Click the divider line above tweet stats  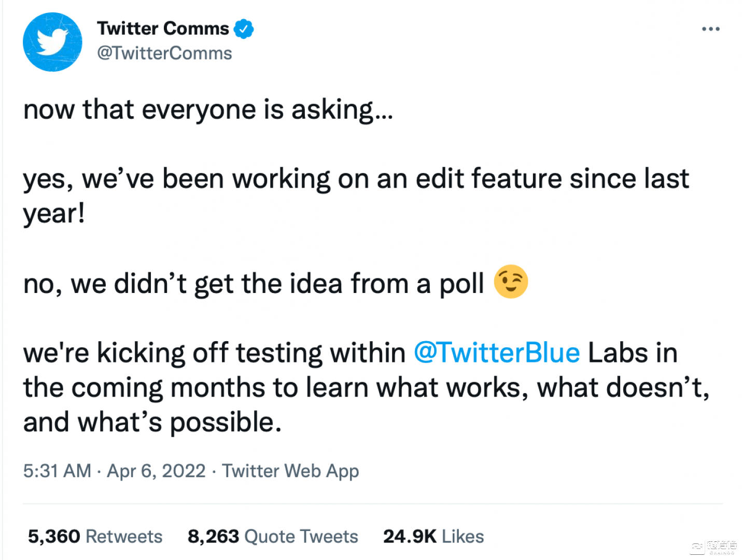(x=372, y=503)
